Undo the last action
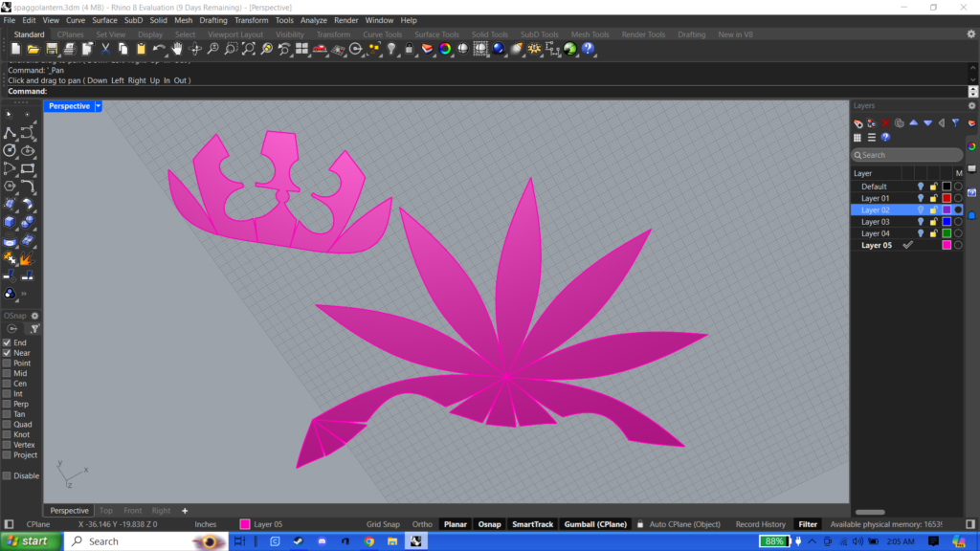This screenshot has width=980, height=551. click(x=160, y=49)
